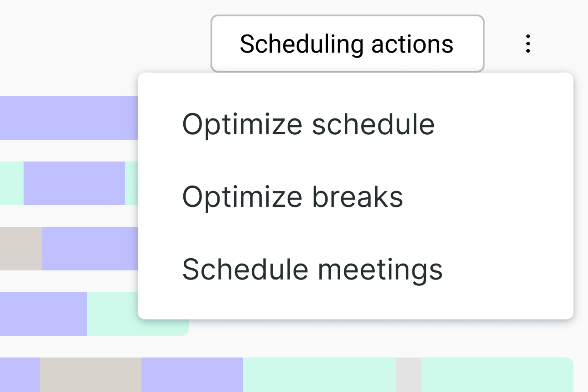Click the mint segment right of the bottom row's gray block
Image resolution: width=588 pixels, height=392 pixels.
click(497, 374)
